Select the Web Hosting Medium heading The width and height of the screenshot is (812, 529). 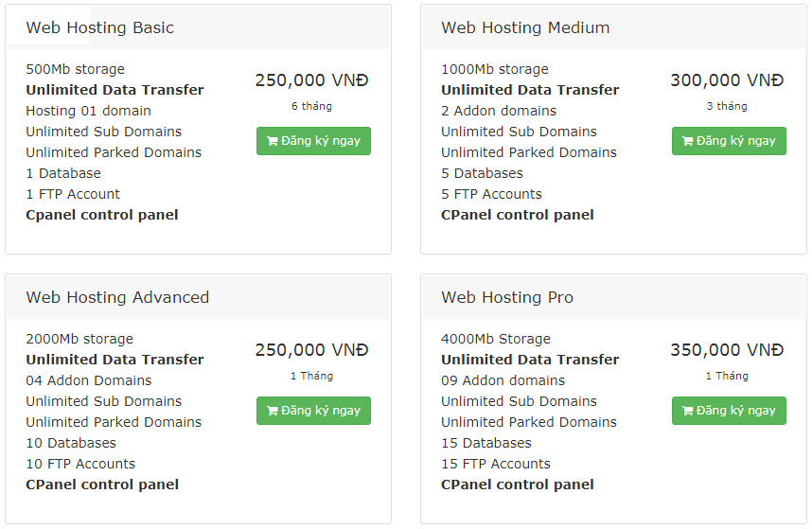pyautogui.click(x=525, y=27)
